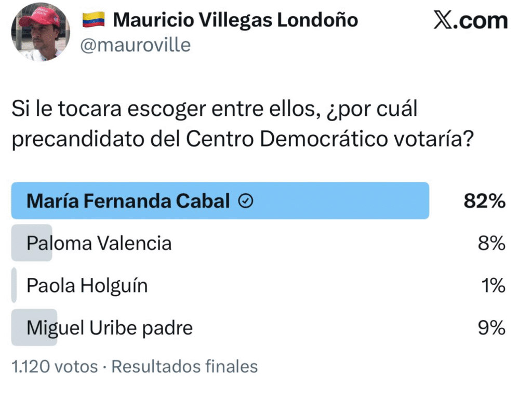Click the 1% result figure
The height and width of the screenshot is (399, 532).
click(491, 285)
